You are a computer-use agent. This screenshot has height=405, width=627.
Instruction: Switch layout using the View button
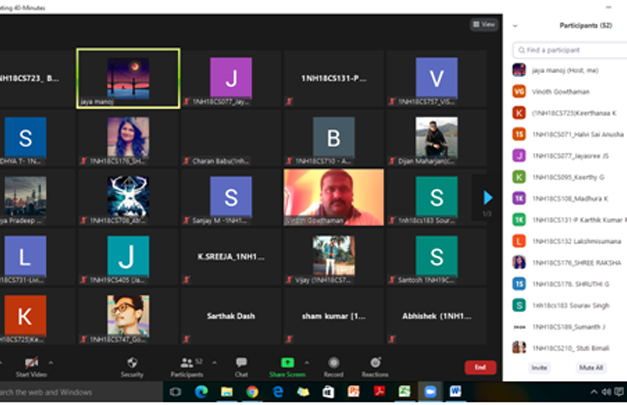point(485,24)
